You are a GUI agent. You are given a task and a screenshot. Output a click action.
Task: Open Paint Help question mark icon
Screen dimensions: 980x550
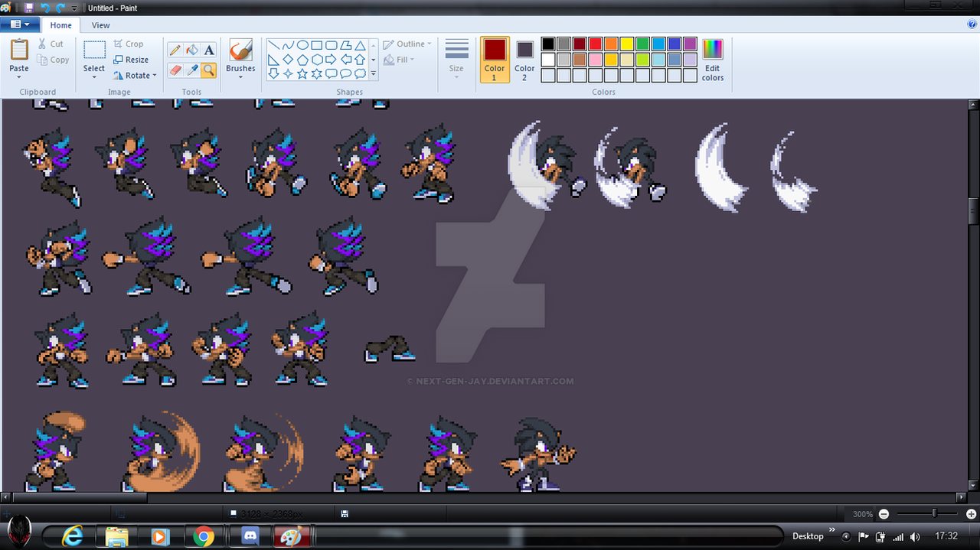point(972,24)
